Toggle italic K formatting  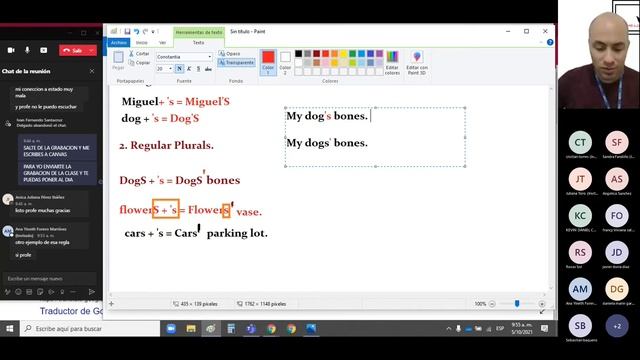[x=189, y=69]
